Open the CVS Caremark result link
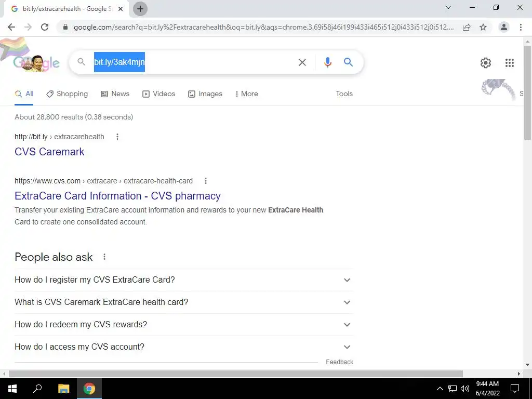This screenshot has height=399, width=532. 49,152
